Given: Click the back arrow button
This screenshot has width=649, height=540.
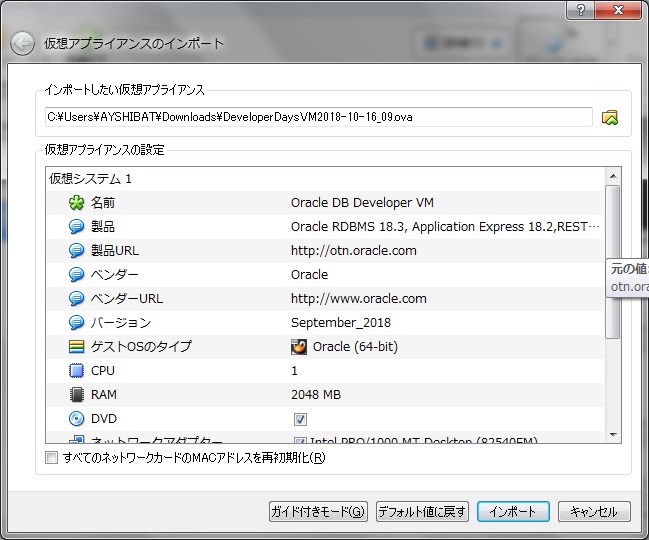Looking at the screenshot, I should tap(22, 43).
